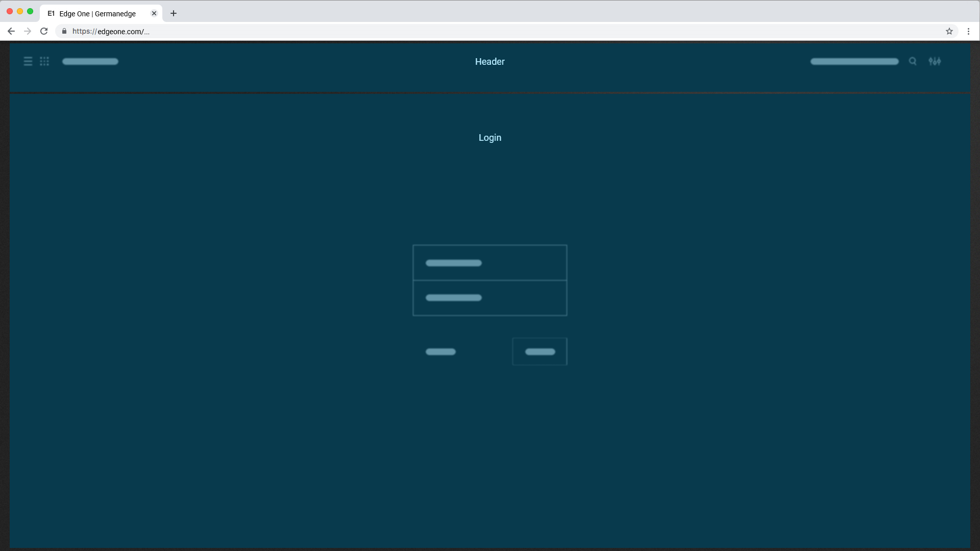980x551 pixels.
Task: Open a new browser tab
Action: (174, 13)
